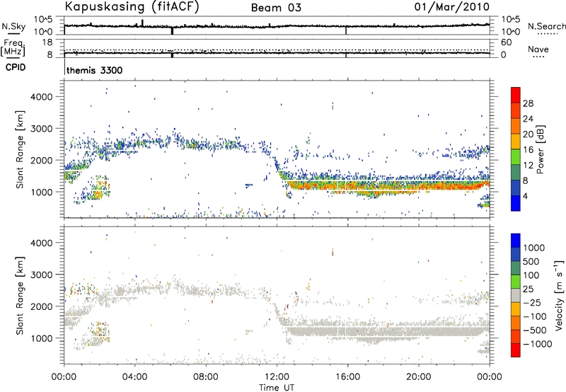
Task: Click the '28' tick on the Power colorbar
Action: tap(528, 103)
